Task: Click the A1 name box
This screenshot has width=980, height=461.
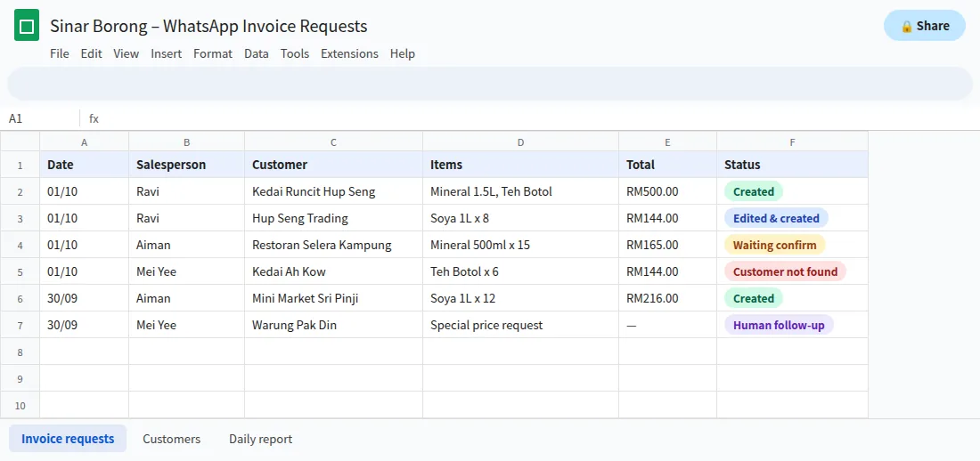Action: tap(41, 118)
